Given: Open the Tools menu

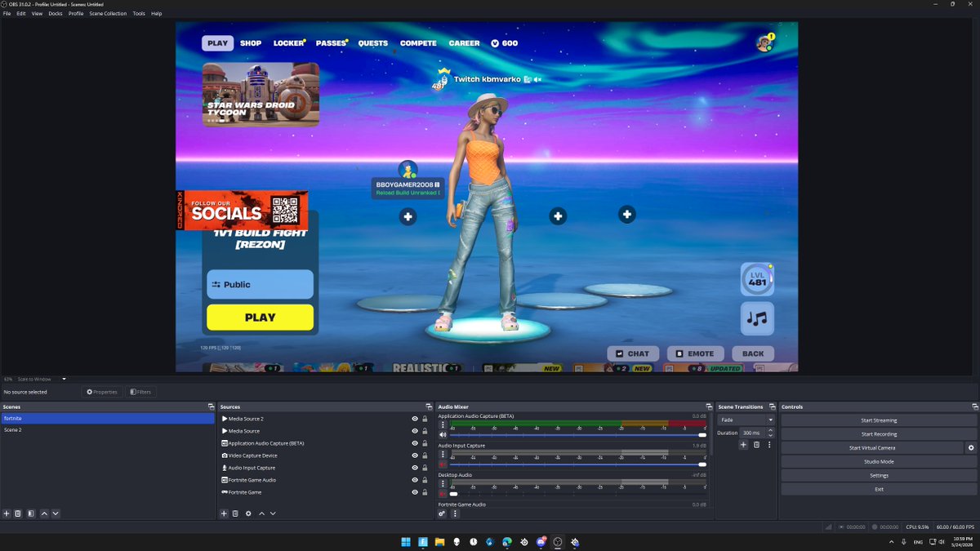Looking at the screenshot, I should point(139,14).
